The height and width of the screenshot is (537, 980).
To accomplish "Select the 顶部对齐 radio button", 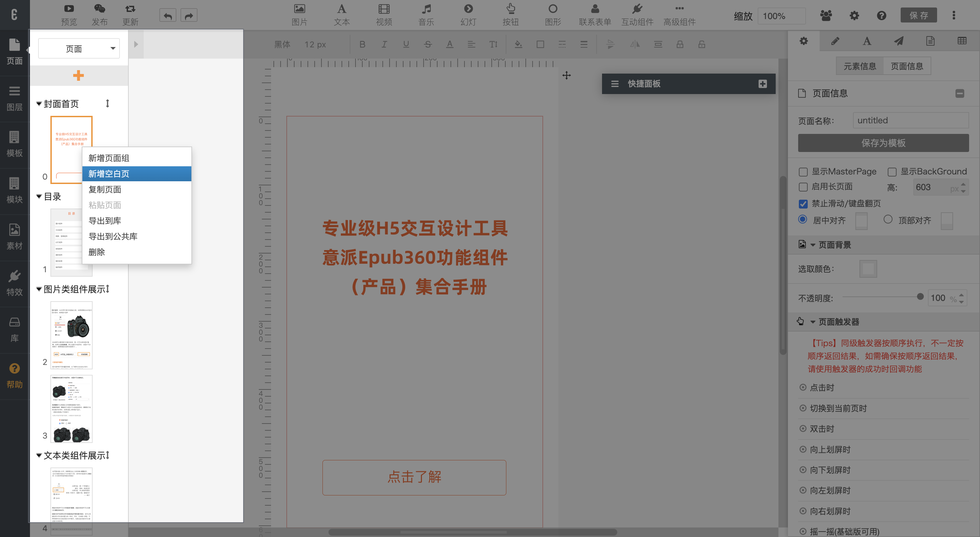I will [x=888, y=219].
